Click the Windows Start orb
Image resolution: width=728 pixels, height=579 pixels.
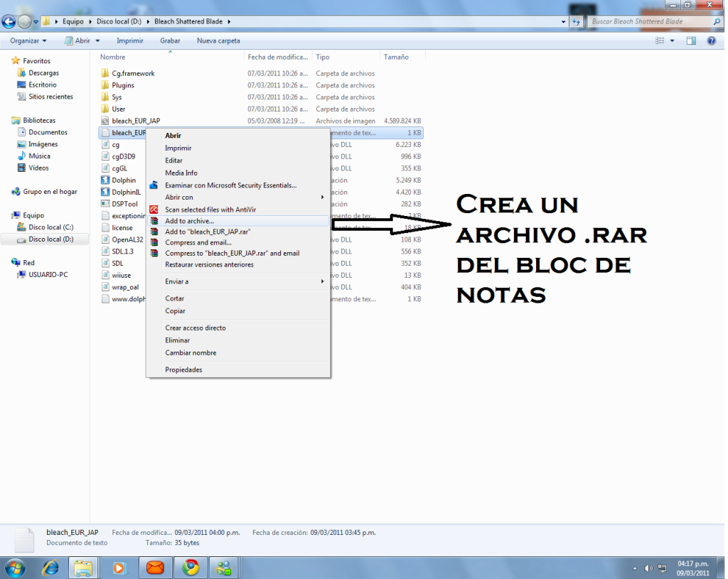click(14, 568)
